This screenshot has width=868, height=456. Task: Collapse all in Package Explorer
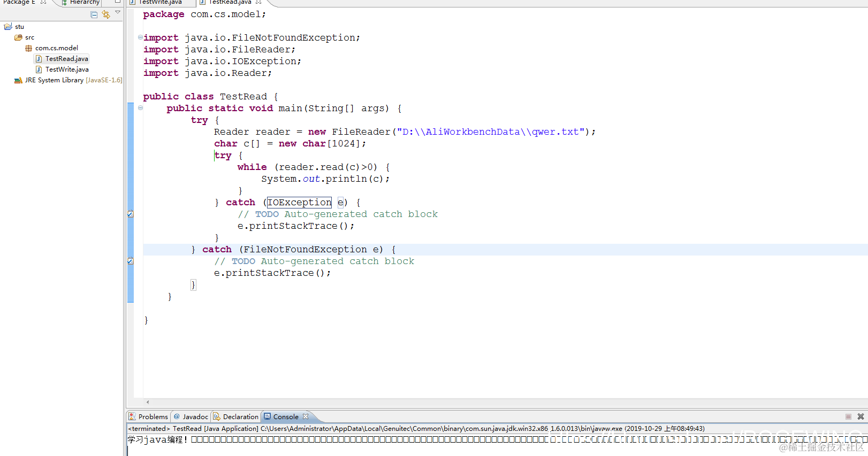94,14
